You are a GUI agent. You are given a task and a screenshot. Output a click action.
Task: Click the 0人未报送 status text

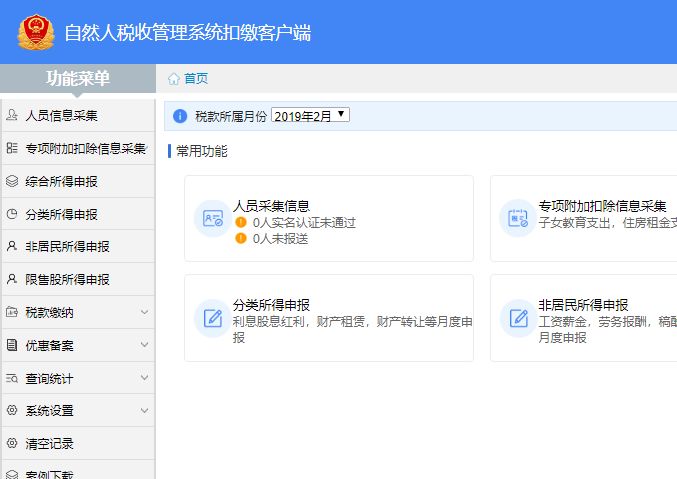(x=280, y=238)
